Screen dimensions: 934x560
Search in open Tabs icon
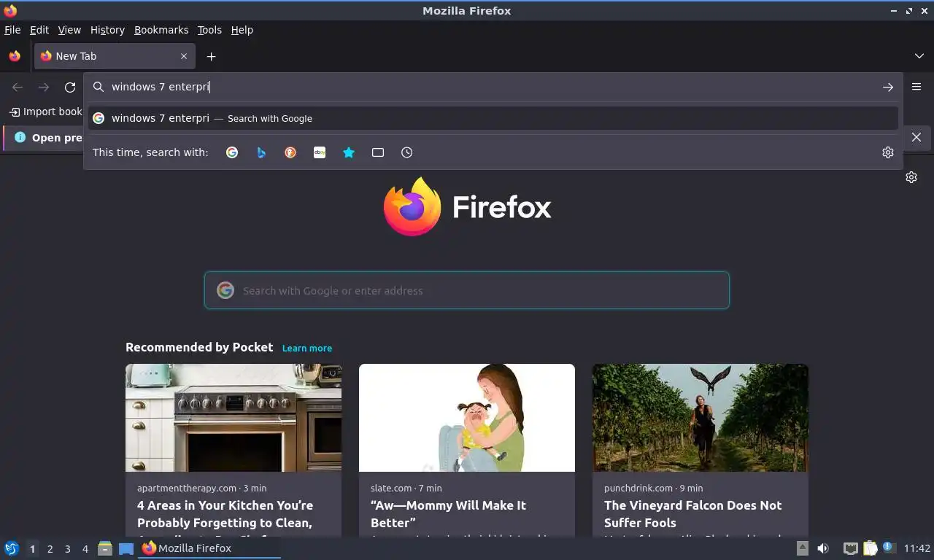pyautogui.click(x=378, y=152)
